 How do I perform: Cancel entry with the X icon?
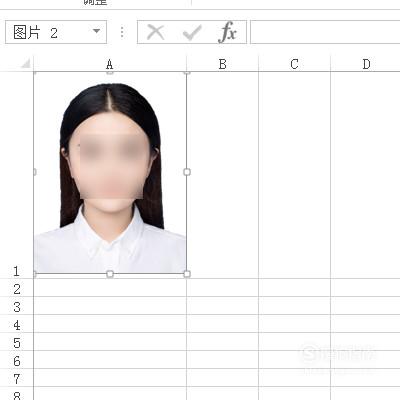point(155,32)
